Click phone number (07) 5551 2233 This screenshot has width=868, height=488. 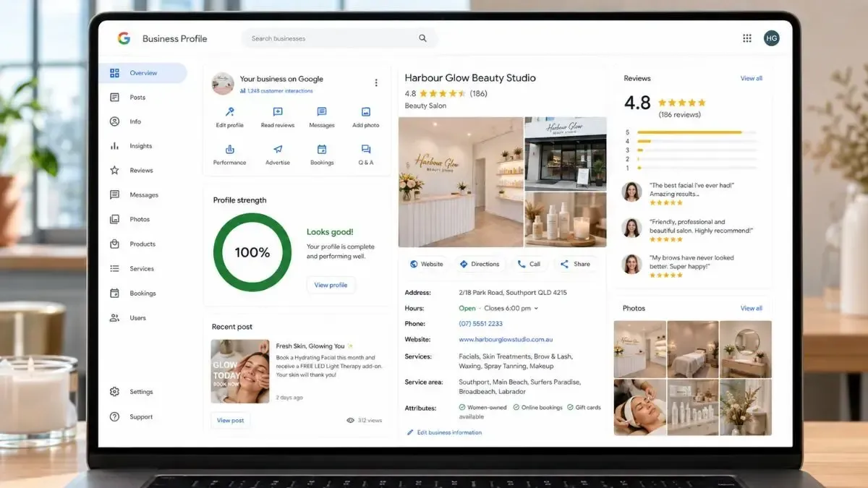click(480, 324)
